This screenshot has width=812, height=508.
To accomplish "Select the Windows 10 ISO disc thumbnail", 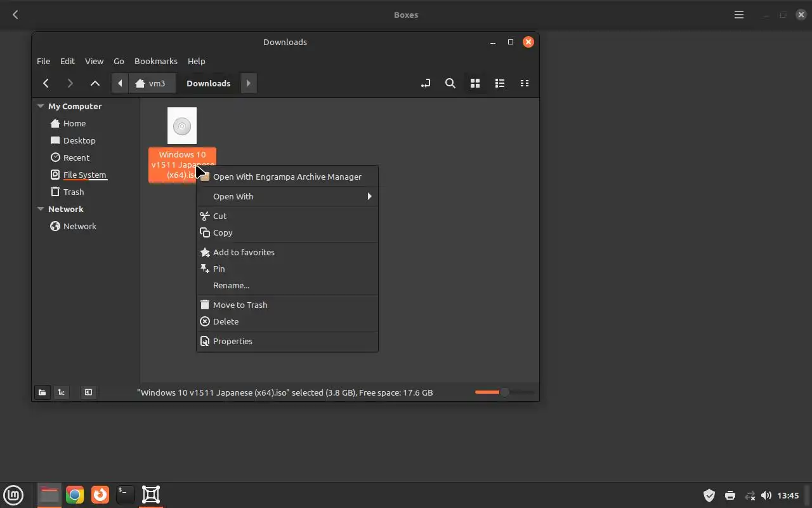I will click(x=182, y=126).
